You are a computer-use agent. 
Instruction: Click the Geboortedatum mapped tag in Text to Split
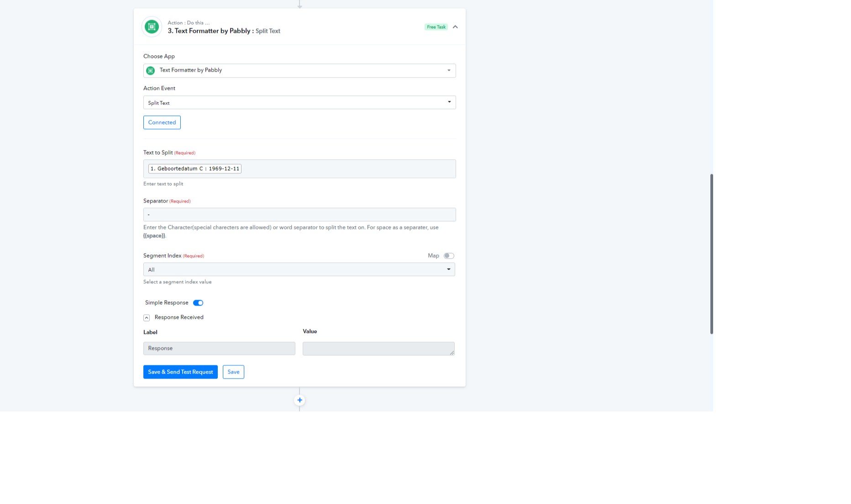coord(195,169)
